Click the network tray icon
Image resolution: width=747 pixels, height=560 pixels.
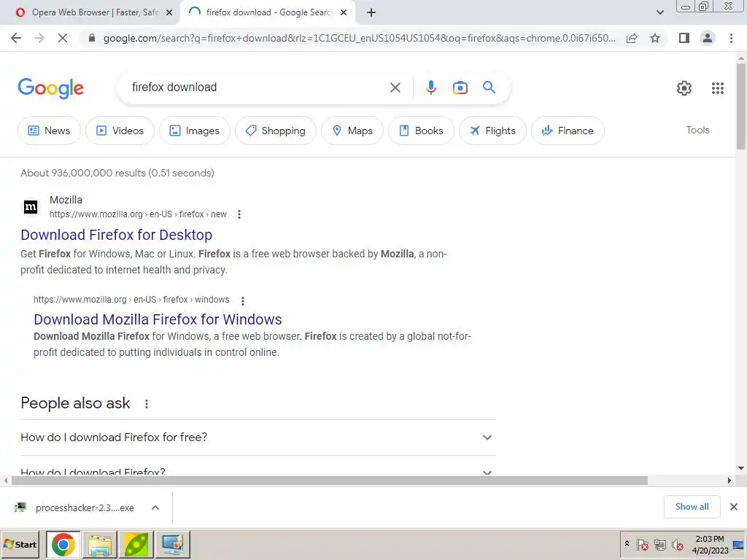point(659,544)
